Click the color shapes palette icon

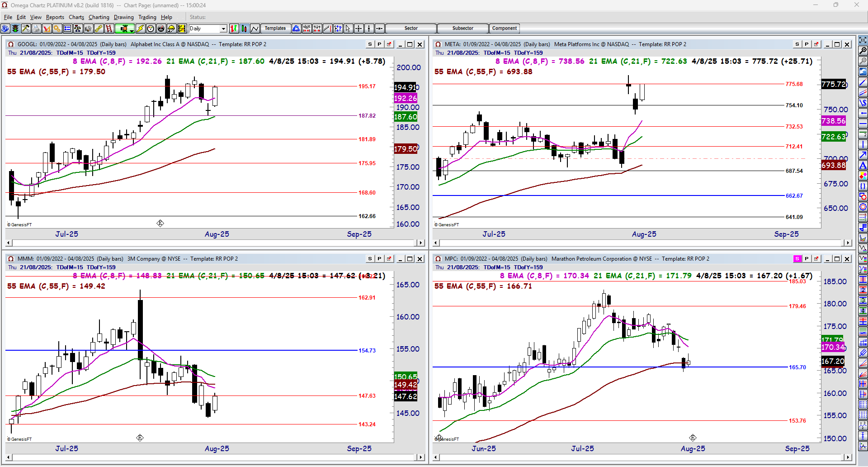(x=863, y=176)
